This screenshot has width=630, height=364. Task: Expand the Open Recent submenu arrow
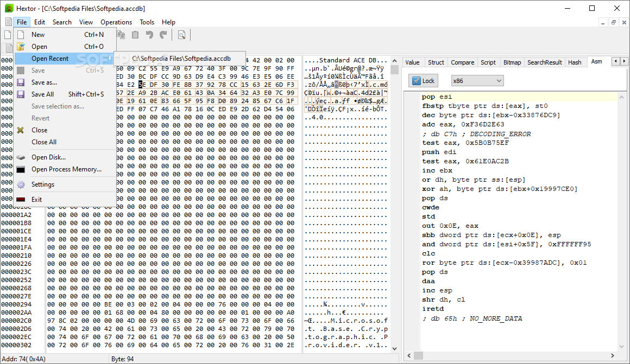[x=110, y=58]
